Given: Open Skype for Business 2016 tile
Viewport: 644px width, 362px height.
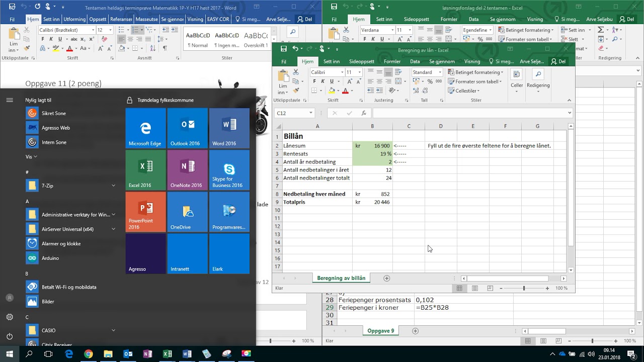Looking at the screenshot, I should click(229, 170).
